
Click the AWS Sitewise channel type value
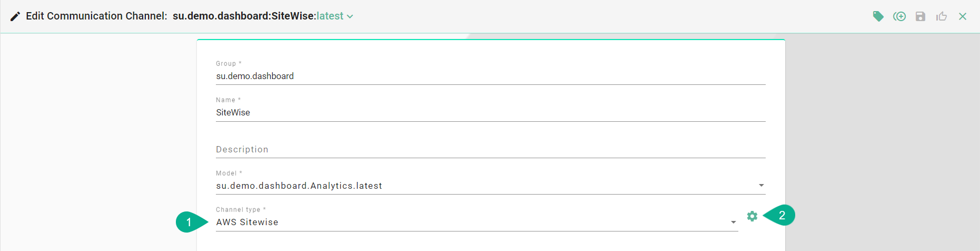[x=247, y=223]
